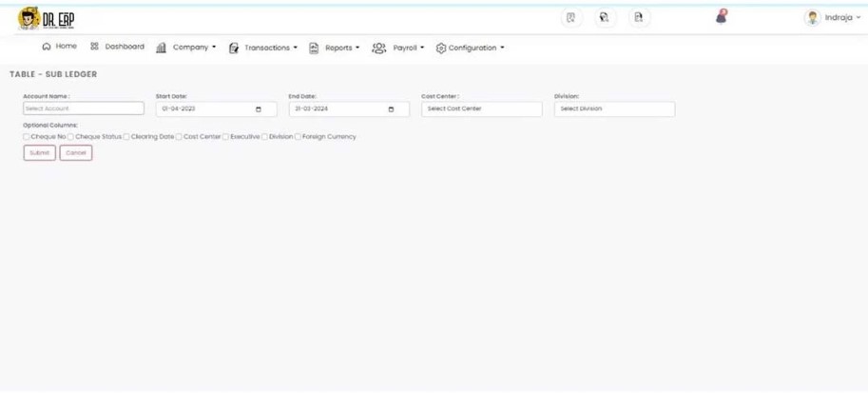
Task: Click the Configuration menu arrow
Action: coord(502,48)
